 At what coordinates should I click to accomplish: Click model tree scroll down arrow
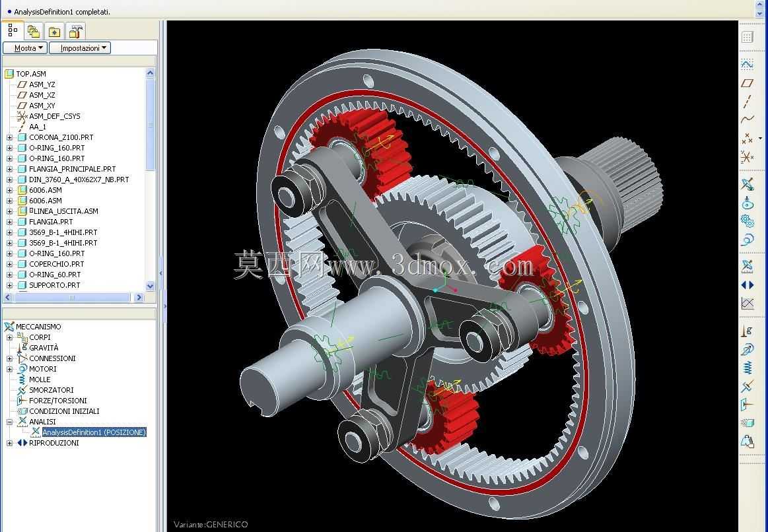151,286
